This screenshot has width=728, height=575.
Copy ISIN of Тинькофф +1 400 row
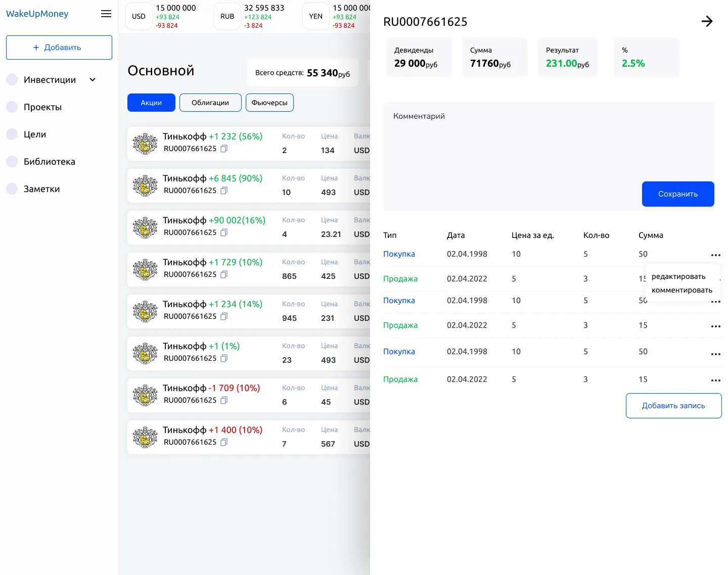coord(224,442)
